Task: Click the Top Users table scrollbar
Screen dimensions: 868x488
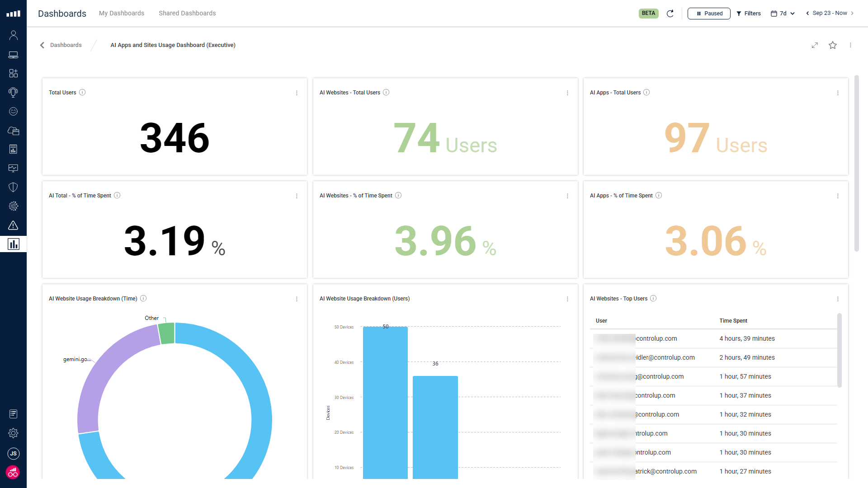Action: click(x=839, y=350)
